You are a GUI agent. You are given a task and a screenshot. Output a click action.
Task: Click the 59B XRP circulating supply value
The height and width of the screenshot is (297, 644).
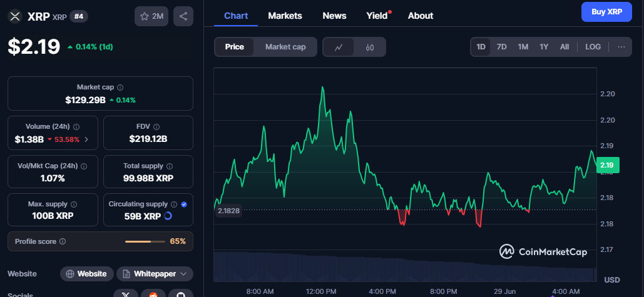point(142,215)
